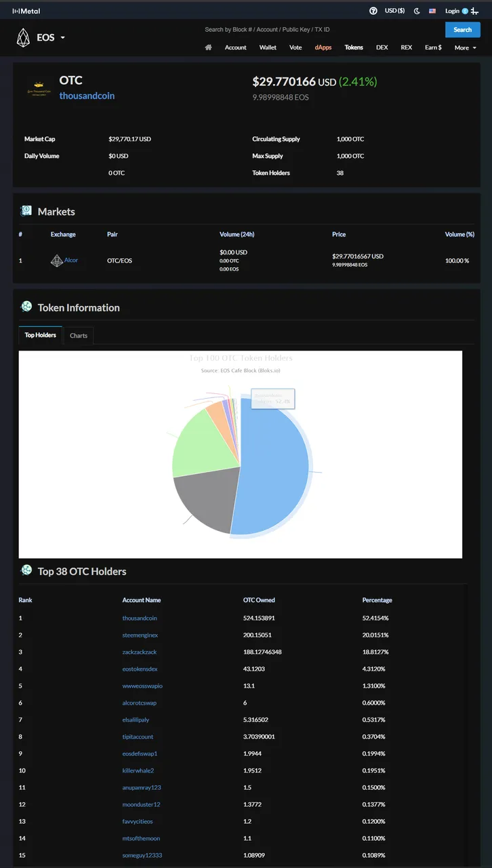This screenshot has width=492, height=868.
Task: Open the REX menu item
Action: [x=407, y=47]
